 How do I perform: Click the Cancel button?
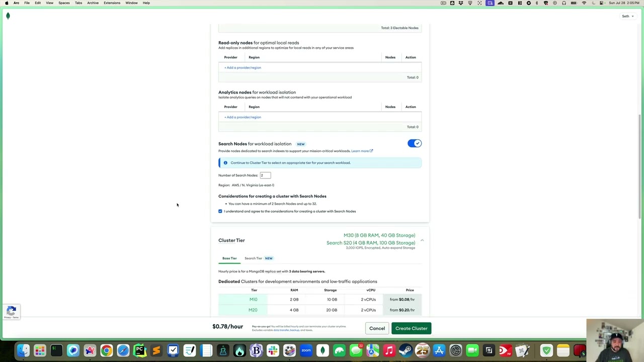pos(377,328)
